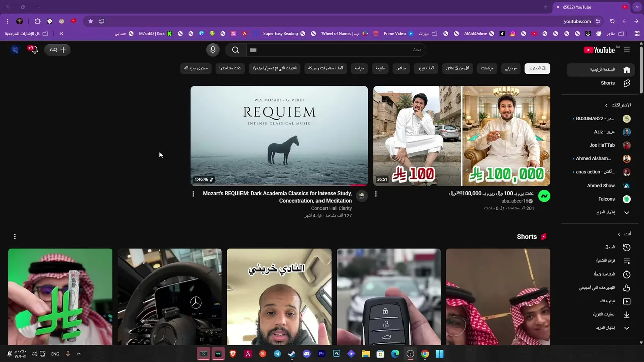
Task: Select the محتوى جديد لك filter chip
Action: point(196,68)
